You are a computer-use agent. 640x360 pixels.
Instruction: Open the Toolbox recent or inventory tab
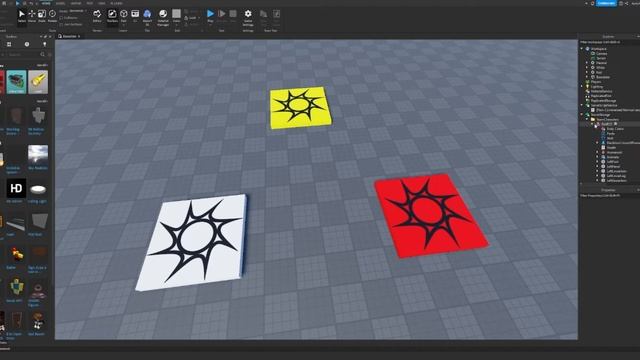coord(27,44)
